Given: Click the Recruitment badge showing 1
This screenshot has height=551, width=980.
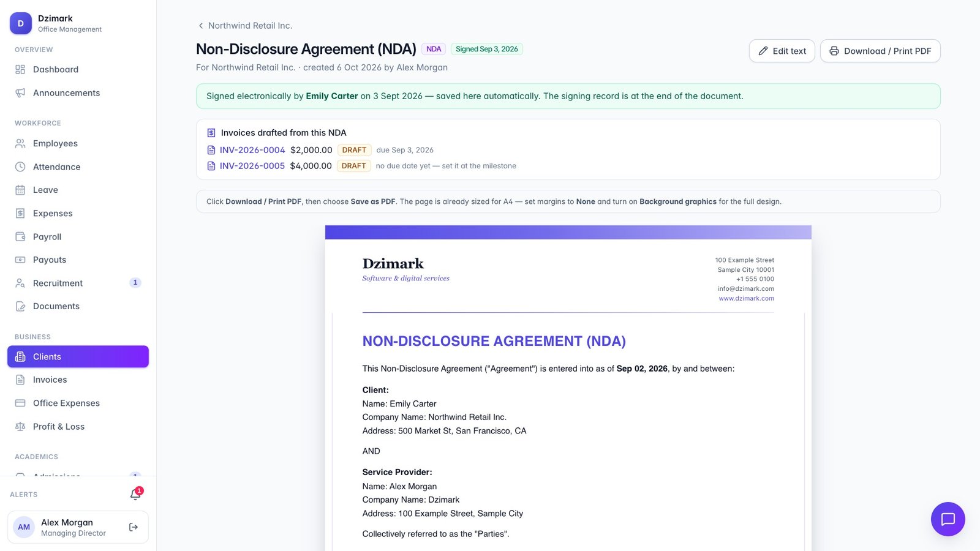Looking at the screenshot, I should point(135,282).
